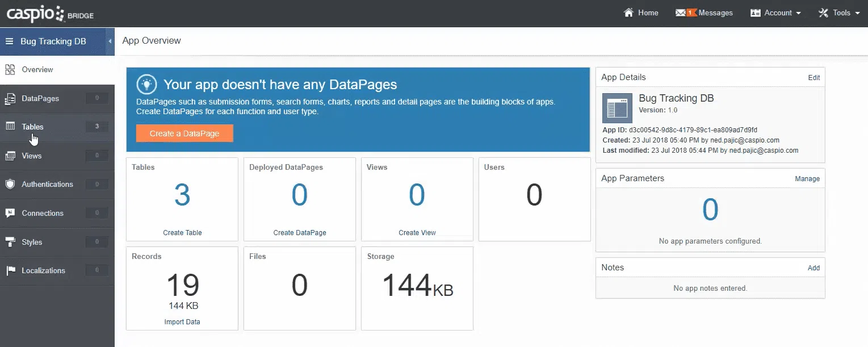Expand the Account dropdown menu
The height and width of the screenshot is (347, 868).
(x=775, y=12)
